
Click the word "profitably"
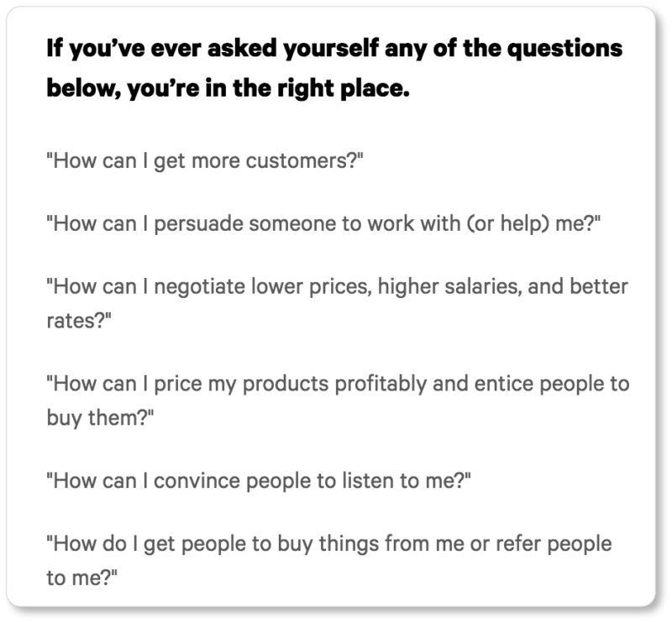[x=381, y=384]
